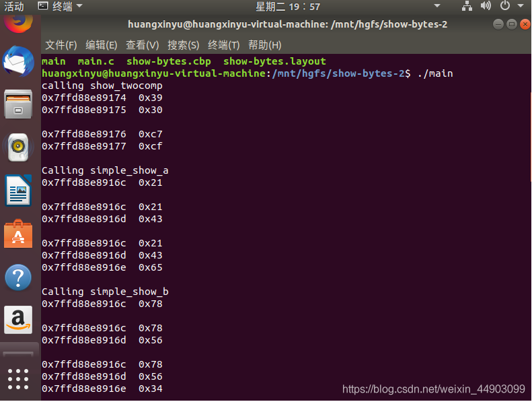
Task: Click the value 0xc7
Action: (x=150, y=134)
